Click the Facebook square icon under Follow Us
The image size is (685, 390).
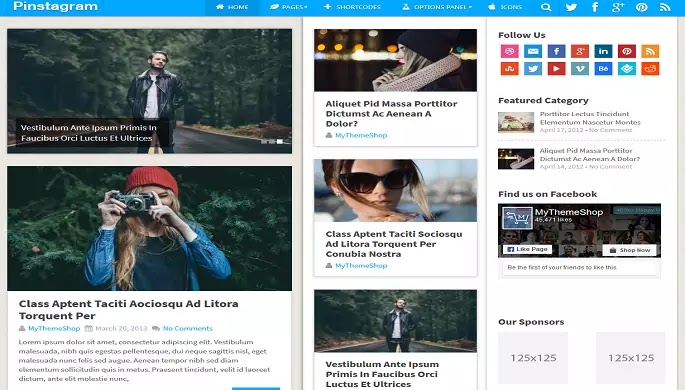pyautogui.click(x=556, y=51)
